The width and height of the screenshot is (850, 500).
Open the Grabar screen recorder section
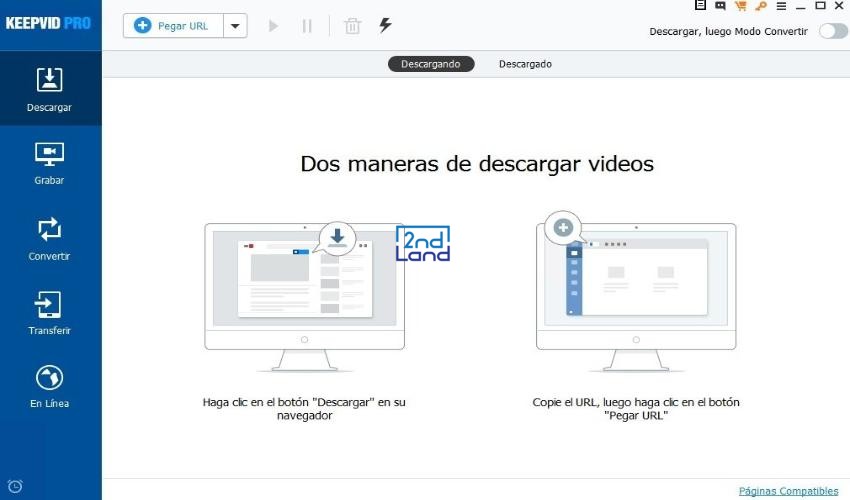(49, 164)
